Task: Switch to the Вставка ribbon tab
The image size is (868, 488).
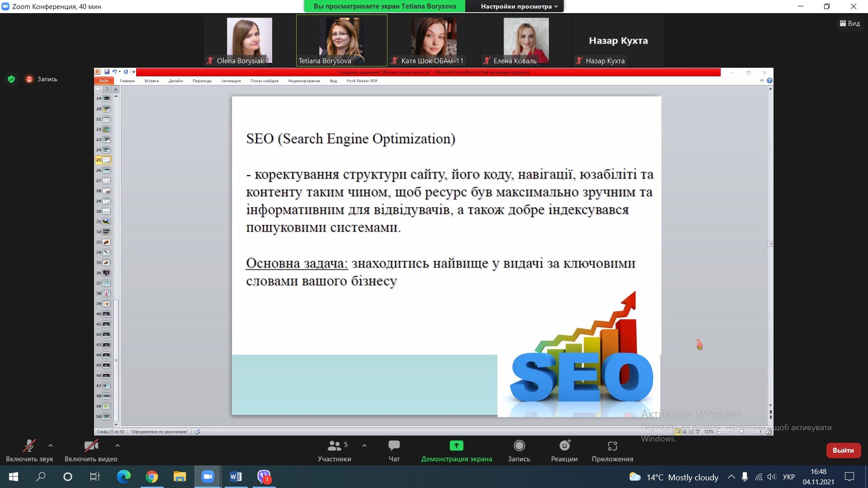Action: coord(151,81)
